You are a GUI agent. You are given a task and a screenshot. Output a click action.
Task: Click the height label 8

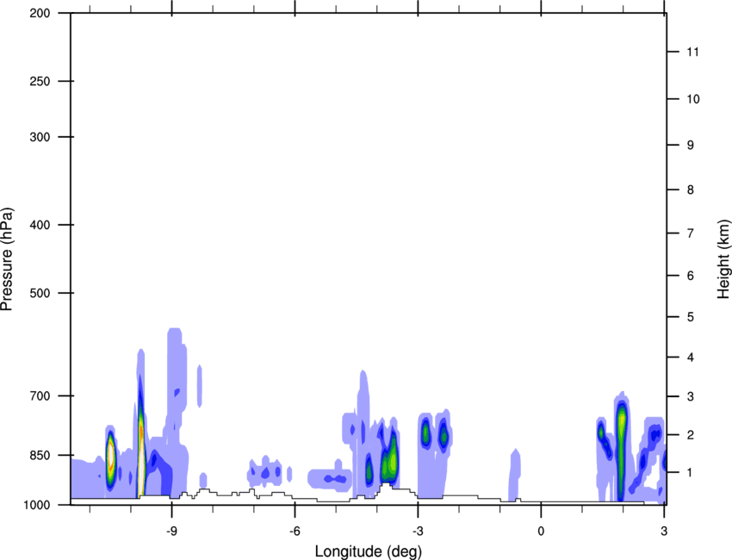[691, 190]
